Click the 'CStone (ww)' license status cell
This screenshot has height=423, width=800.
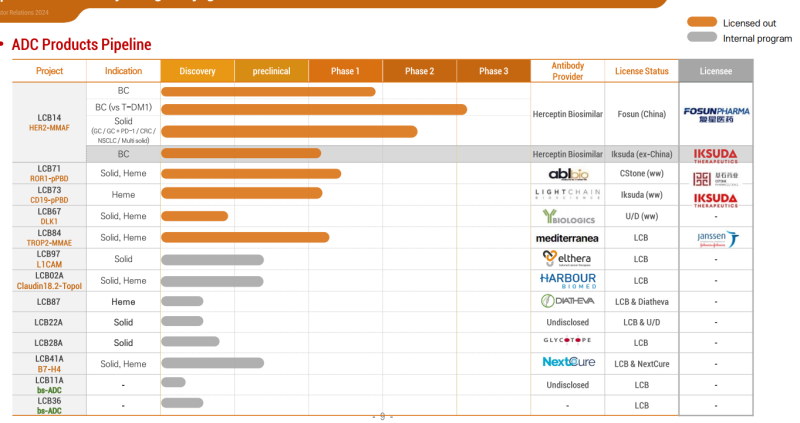click(641, 173)
